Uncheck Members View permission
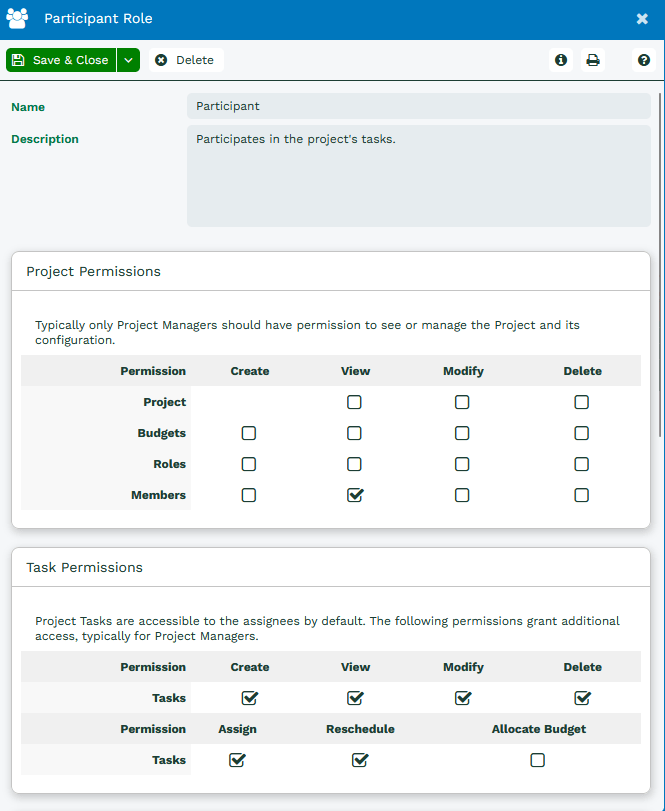The width and height of the screenshot is (665, 811). pyautogui.click(x=355, y=495)
